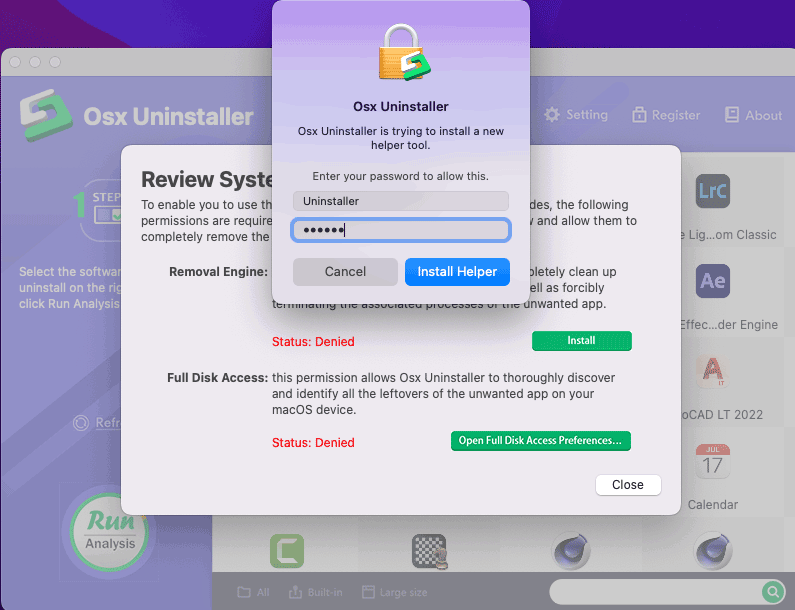Select the AutoCAD LT 2022 icon
The image size is (795, 610).
pyautogui.click(x=712, y=371)
